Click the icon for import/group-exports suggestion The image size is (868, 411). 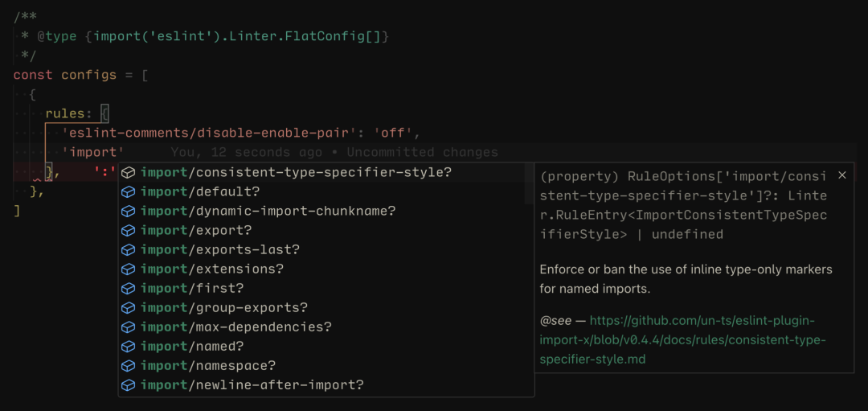[128, 307]
